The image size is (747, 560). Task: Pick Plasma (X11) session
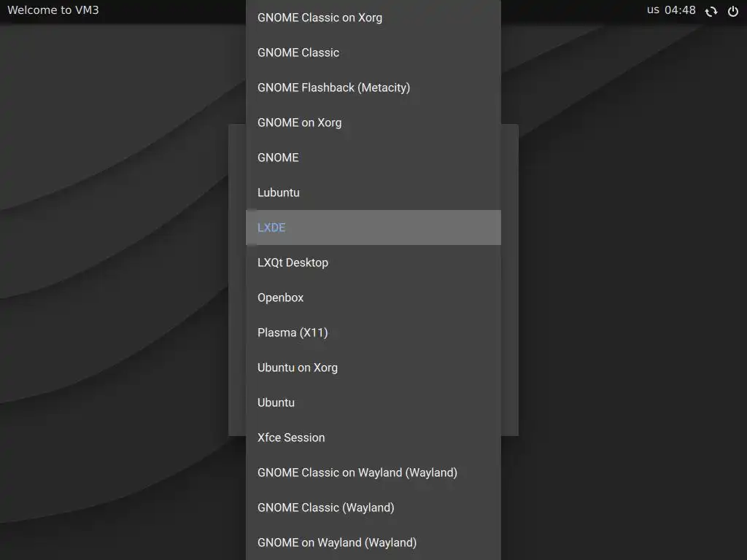[373, 332]
